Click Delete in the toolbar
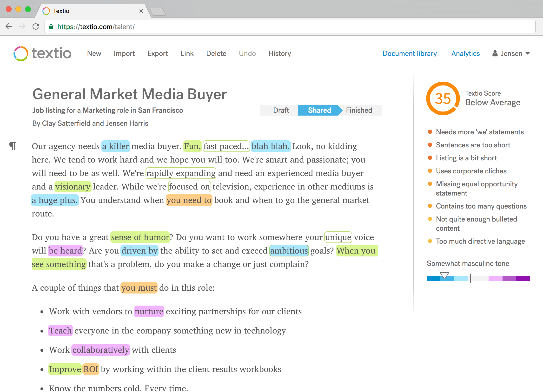The width and height of the screenshot is (543, 392). [x=216, y=53]
